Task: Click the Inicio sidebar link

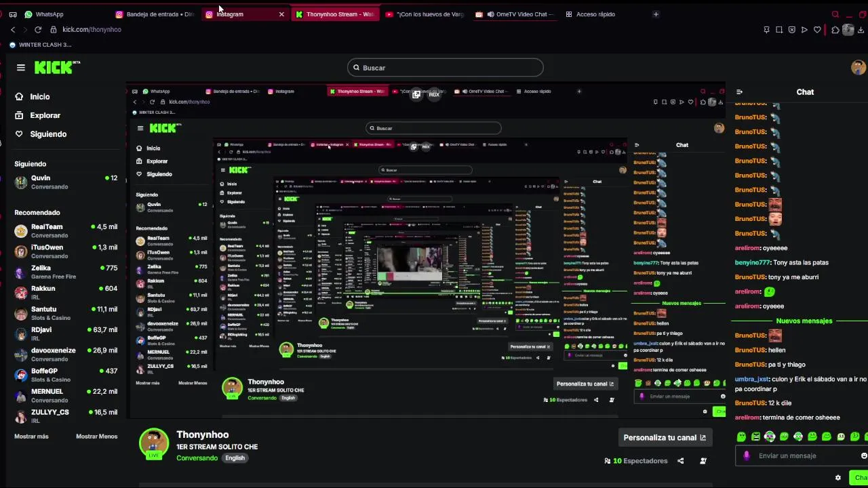Action: (39, 97)
